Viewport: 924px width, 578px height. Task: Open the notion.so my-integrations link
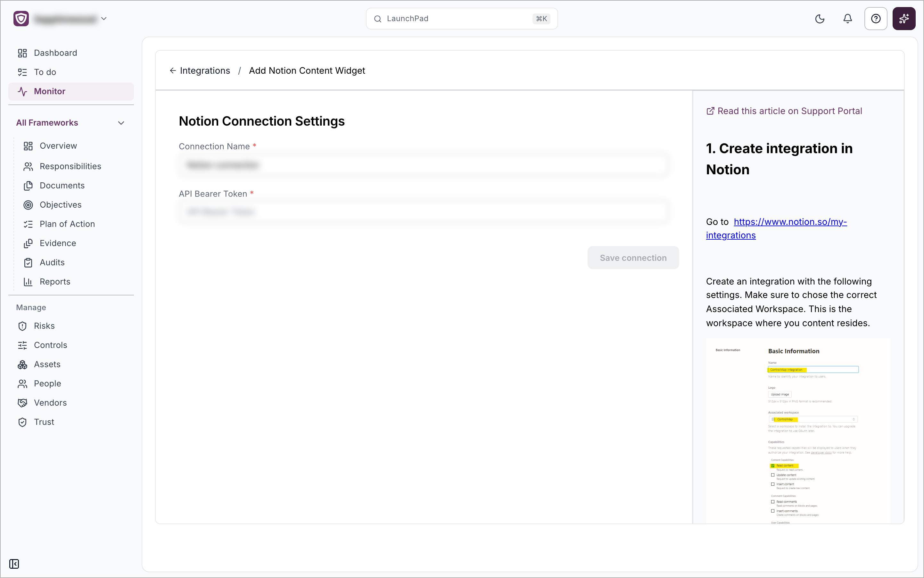point(776,228)
